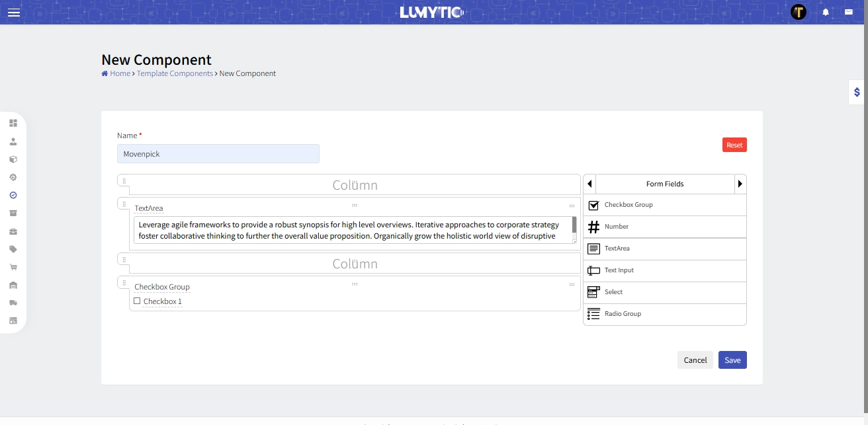The image size is (868, 425).
Task: Click the Cancel button
Action: coord(695,360)
